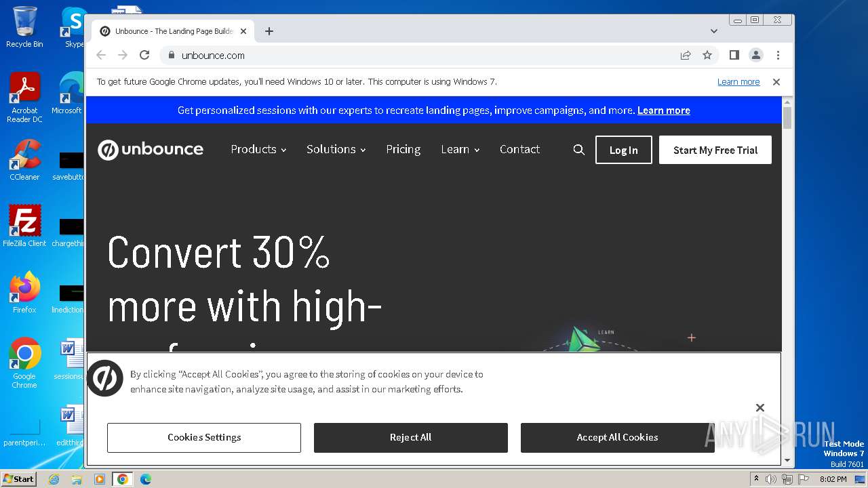
Task: Open Cookies Settings
Action: click(204, 437)
